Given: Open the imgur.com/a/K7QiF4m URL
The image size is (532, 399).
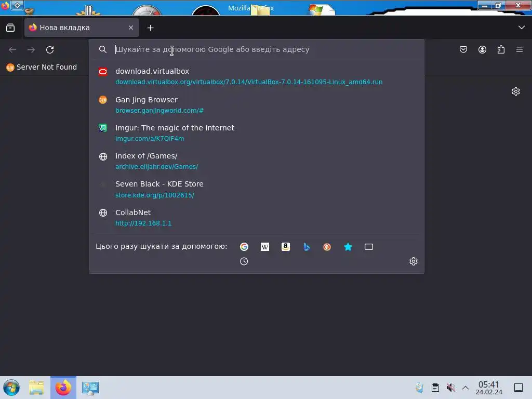Looking at the screenshot, I should (x=150, y=139).
